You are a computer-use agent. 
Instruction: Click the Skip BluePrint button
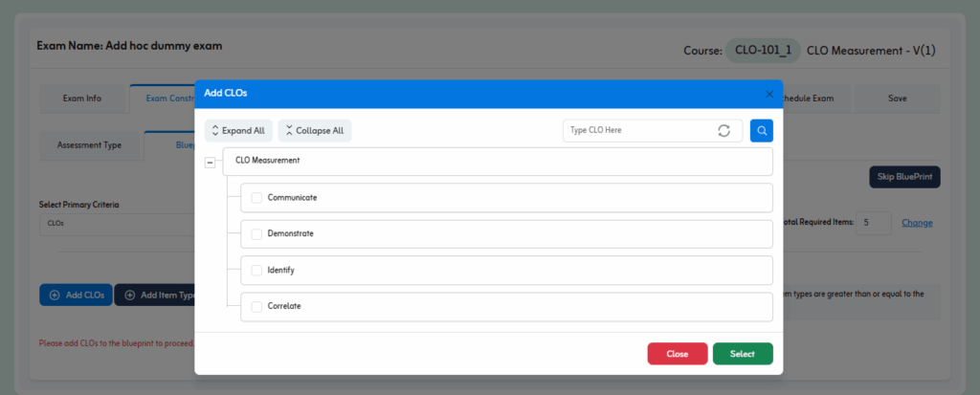point(904,177)
